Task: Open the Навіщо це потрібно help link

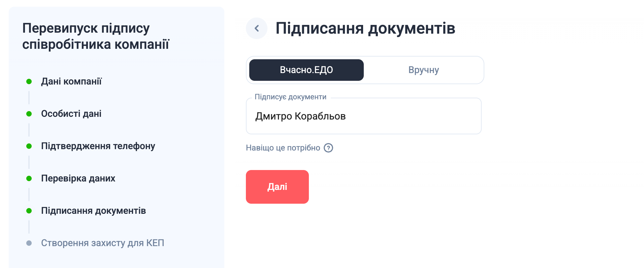Action: coord(283,148)
